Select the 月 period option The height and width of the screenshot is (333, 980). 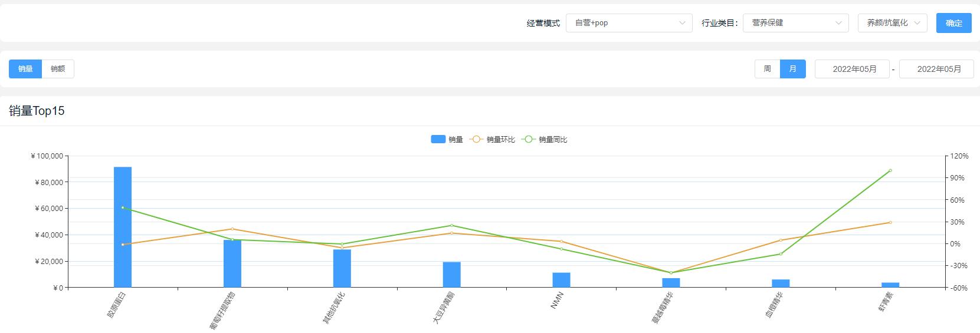click(793, 69)
